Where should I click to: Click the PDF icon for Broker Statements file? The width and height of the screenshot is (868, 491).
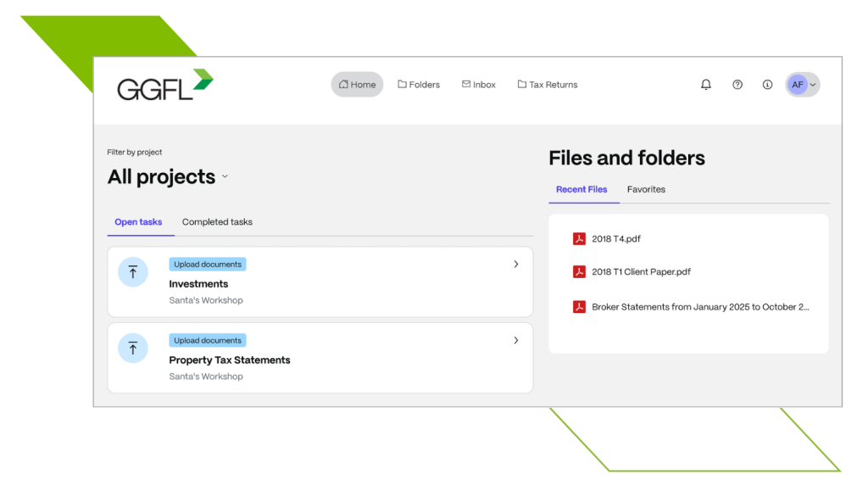click(579, 307)
